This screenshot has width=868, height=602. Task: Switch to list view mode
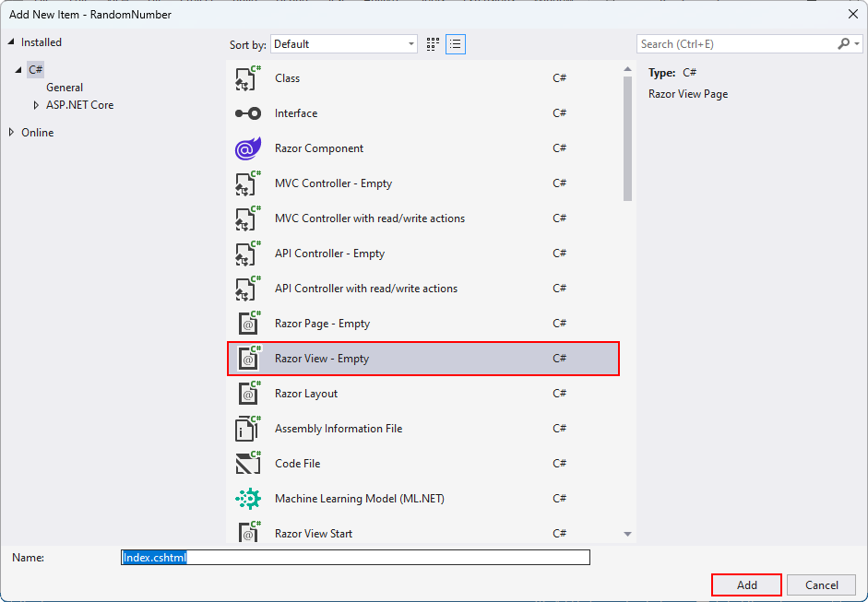coord(455,43)
